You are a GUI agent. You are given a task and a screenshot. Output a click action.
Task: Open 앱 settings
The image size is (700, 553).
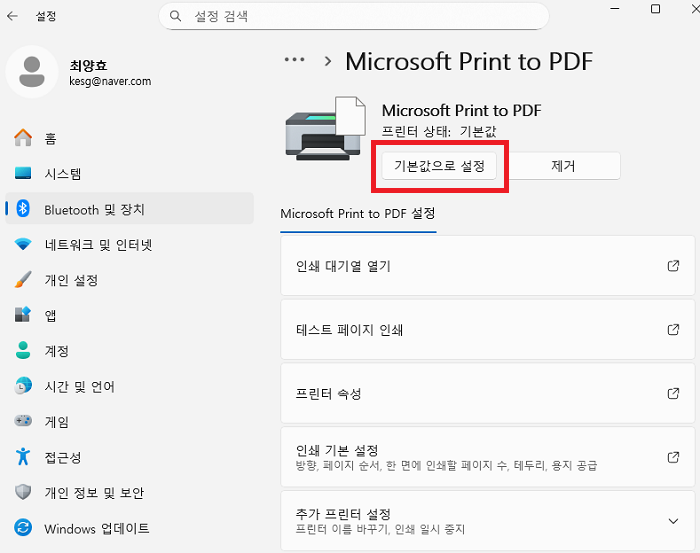[x=129, y=315]
